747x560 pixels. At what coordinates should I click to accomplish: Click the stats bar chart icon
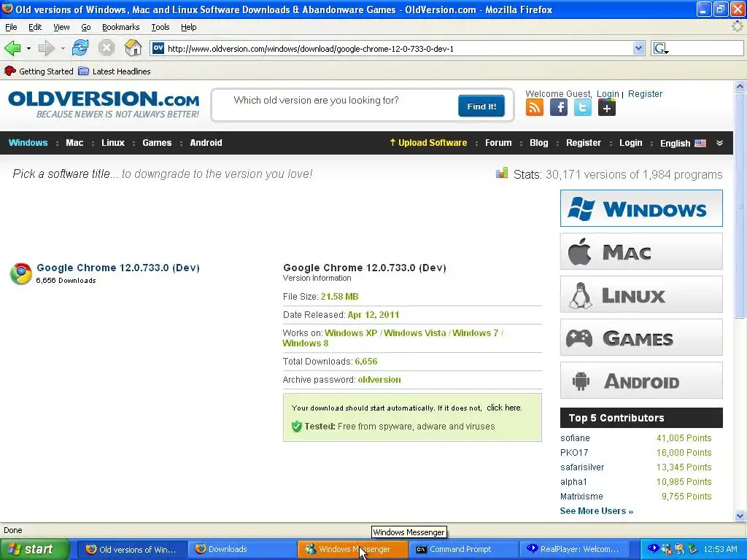point(502,173)
